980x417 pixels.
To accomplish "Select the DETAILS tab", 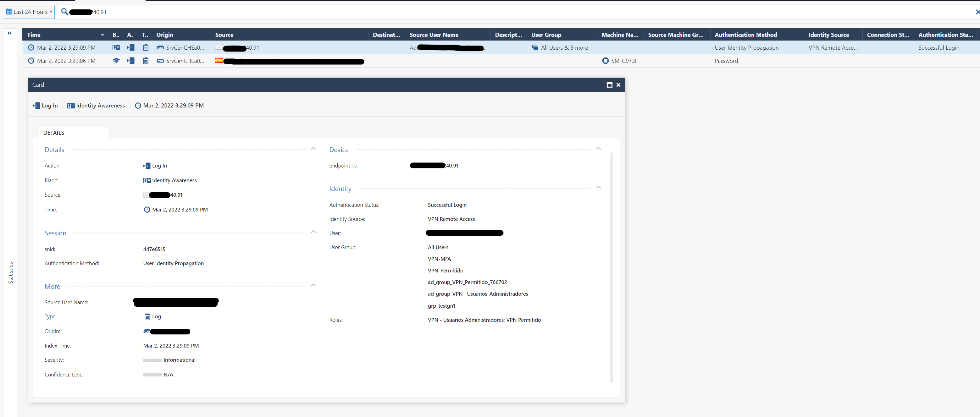I will pyautogui.click(x=74, y=133).
